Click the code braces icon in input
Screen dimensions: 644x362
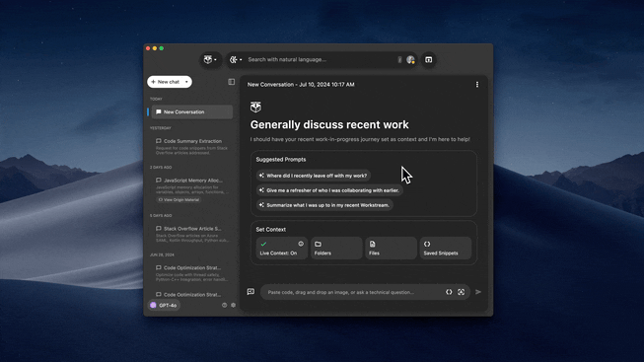449,292
